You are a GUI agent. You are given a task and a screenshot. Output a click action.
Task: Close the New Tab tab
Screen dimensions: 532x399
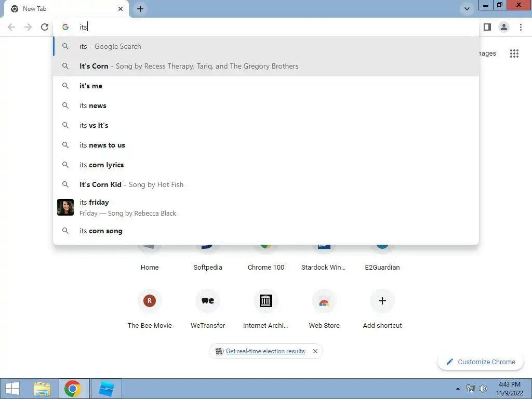coord(121,9)
